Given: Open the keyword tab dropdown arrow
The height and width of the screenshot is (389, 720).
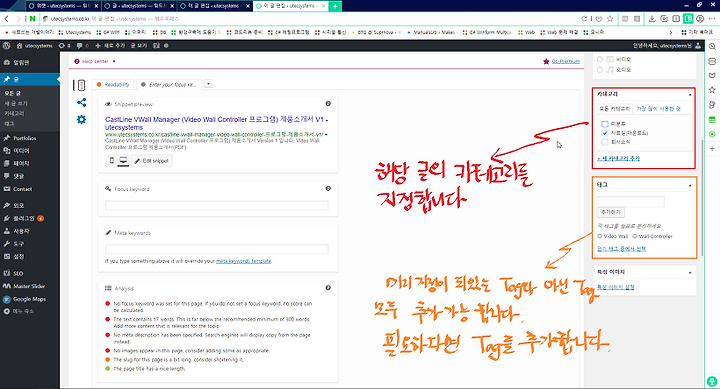Looking at the screenshot, I should pos(208,84).
